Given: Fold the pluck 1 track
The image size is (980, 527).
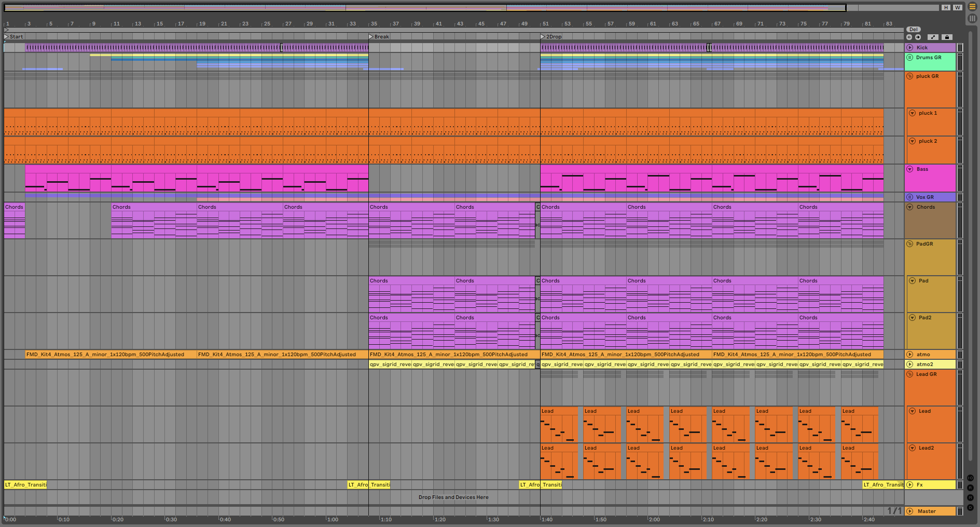Looking at the screenshot, I should [x=913, y=113].
